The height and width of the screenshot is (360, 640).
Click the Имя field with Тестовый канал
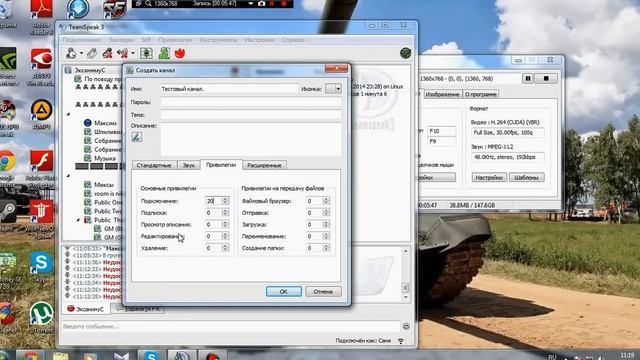click(229, 89)
